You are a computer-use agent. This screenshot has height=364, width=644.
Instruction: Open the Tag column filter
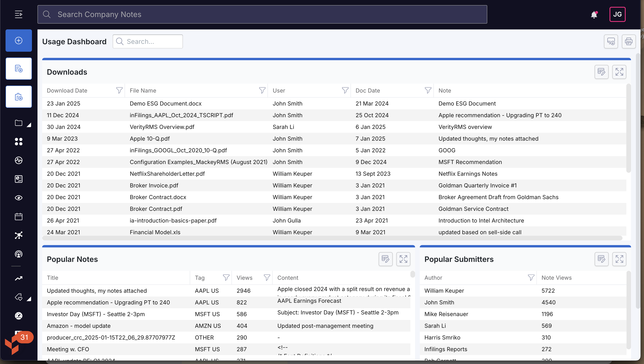[226, 278]
